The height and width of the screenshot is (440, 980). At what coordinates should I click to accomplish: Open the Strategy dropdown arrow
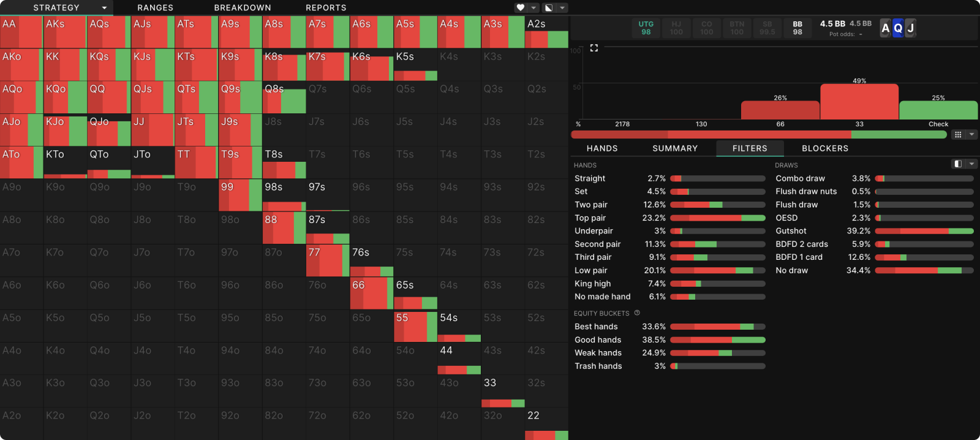pos(104,8)
